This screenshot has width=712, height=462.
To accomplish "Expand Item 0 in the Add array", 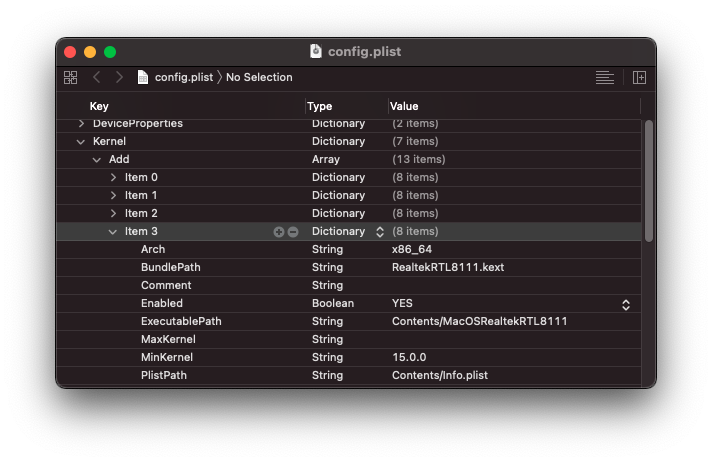I will pos(113,177).
